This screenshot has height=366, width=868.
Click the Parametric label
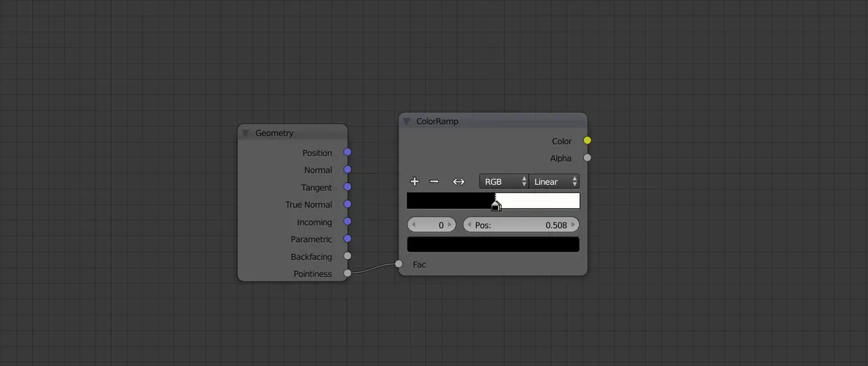tap(311, 239)
